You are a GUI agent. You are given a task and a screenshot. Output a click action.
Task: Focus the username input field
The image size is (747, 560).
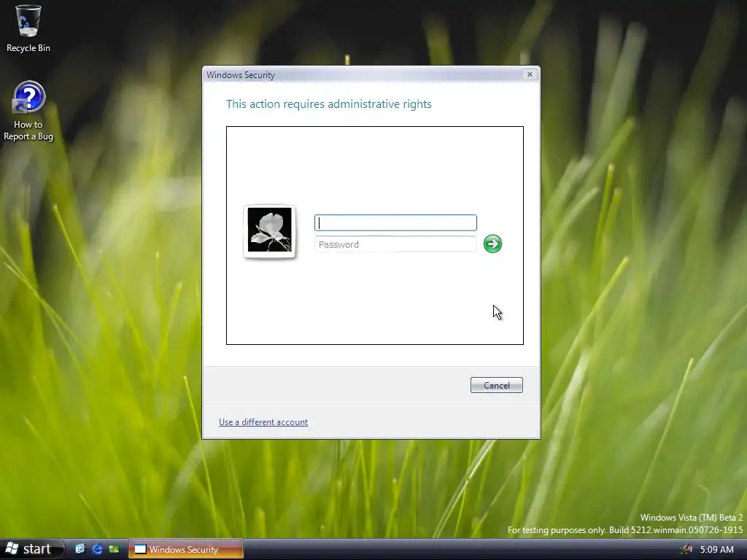pyautogui.click(x=395, y=223)
